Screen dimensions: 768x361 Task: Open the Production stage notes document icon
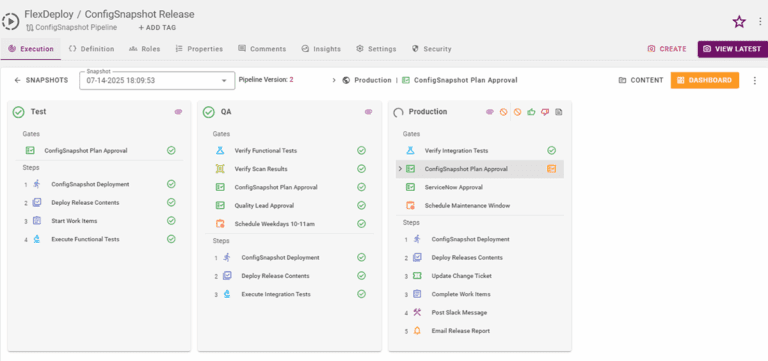point(558,112)
